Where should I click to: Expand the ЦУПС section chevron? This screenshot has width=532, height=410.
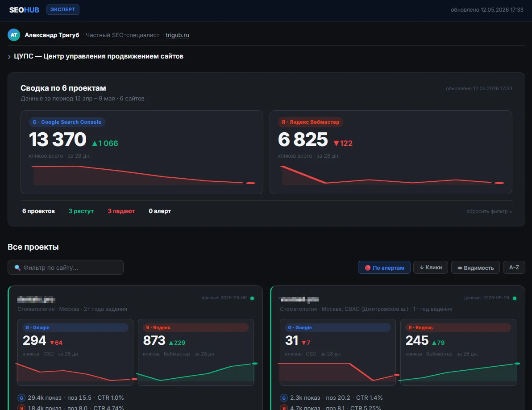click(x=9, y=57)
